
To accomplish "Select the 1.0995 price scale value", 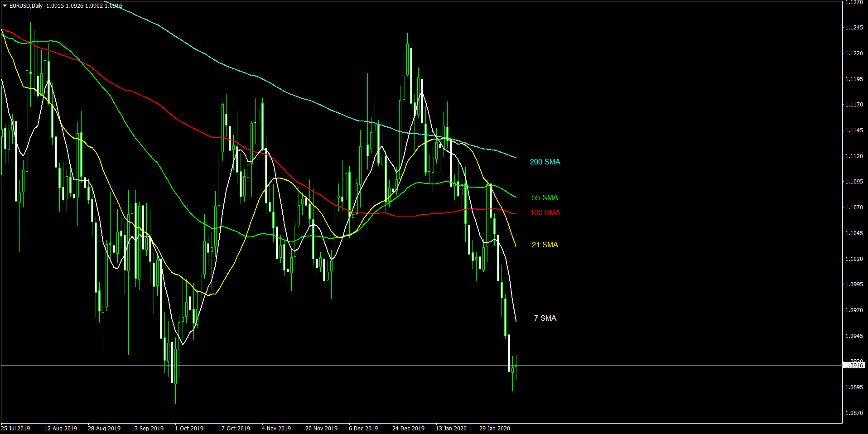I will pos(854,285).
